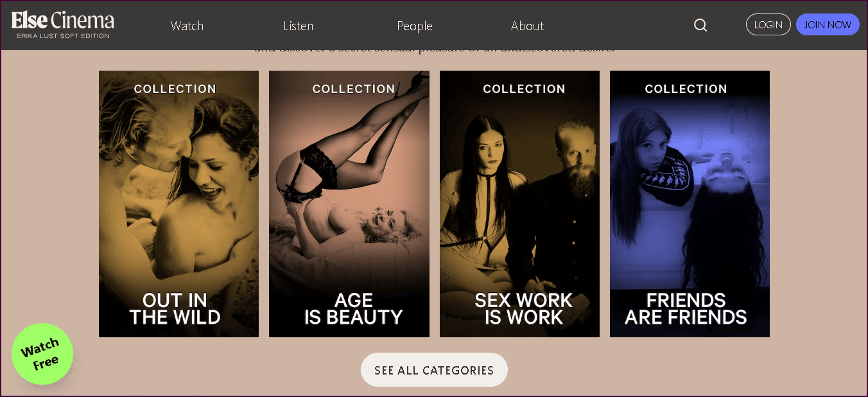The image size is (868, 397).
Task: Open the Friends are Friends collection
Action: pos(690,204)
